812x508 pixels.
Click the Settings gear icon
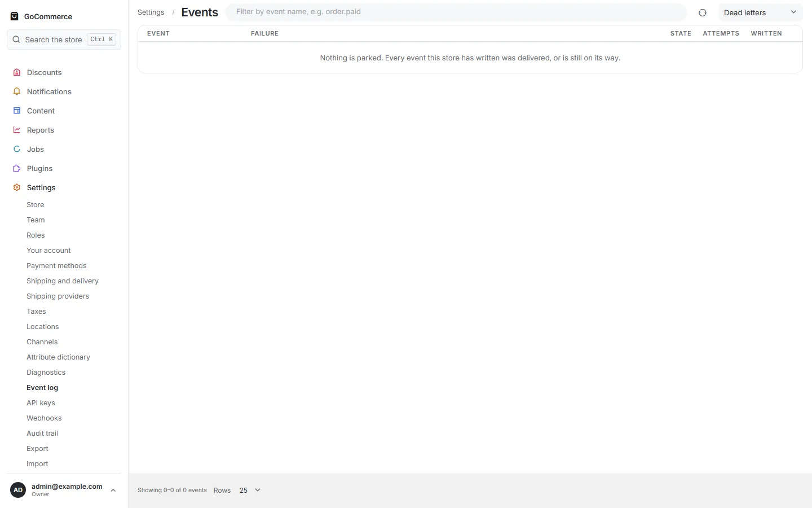[17, 187]
